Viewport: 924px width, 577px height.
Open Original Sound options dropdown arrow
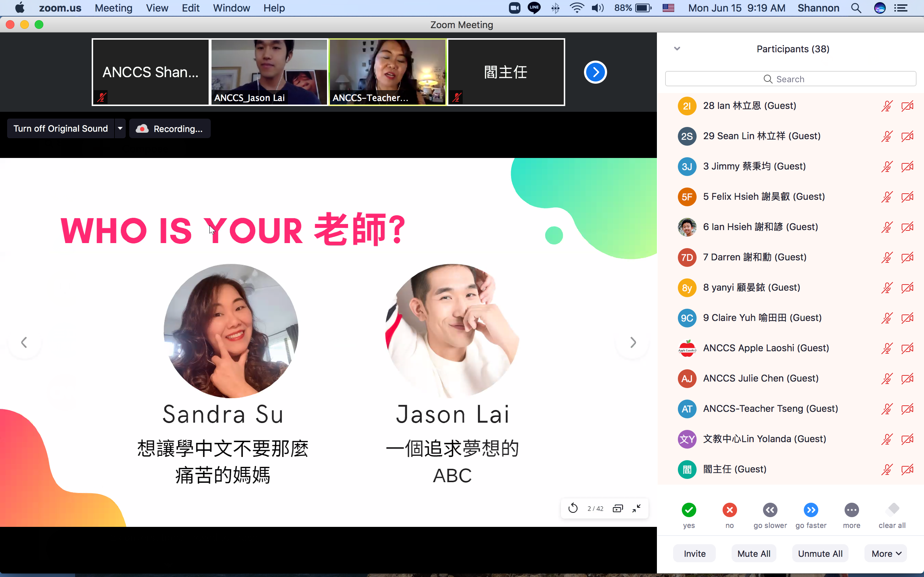point(119,128)
